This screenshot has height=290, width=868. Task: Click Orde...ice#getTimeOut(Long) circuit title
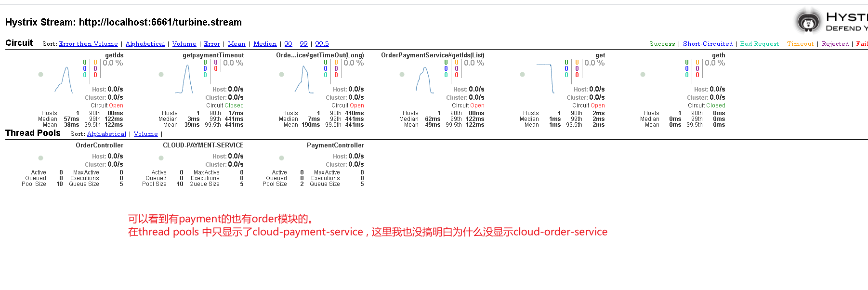320,55
